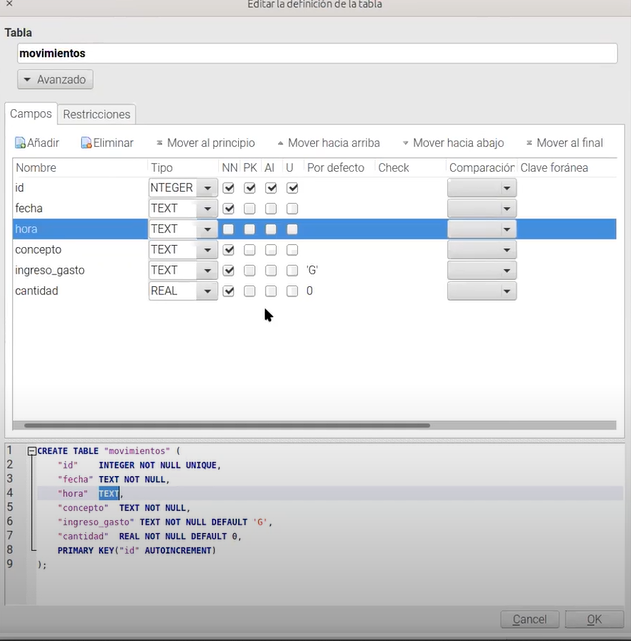
Task: Click the Añadir field icon
Action: 20,143
